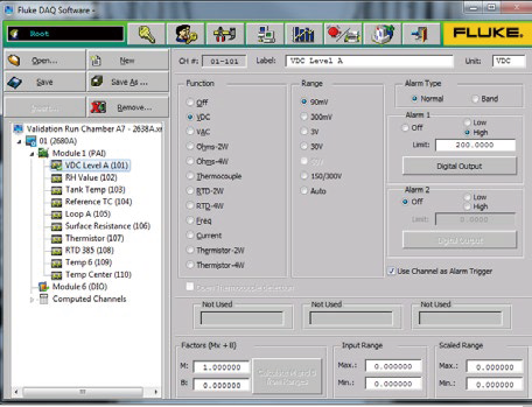Viewport: 532px width, 407px height.
Task: Click the user security icon with keys
Action: pyautogui.click(x=186, y=34)
